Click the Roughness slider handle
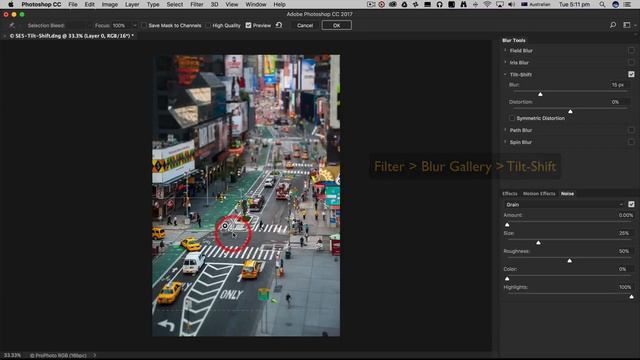 (569, 260)
